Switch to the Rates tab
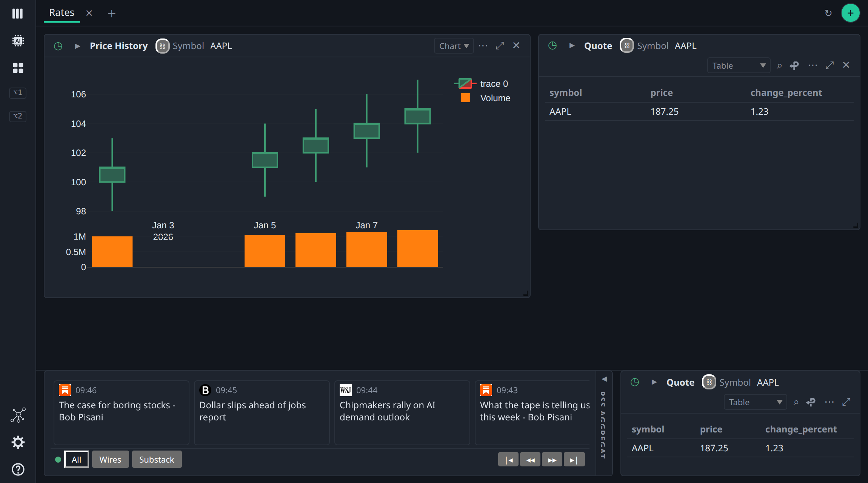This screenshot has width=868, height=483. [x=62, y=13]
